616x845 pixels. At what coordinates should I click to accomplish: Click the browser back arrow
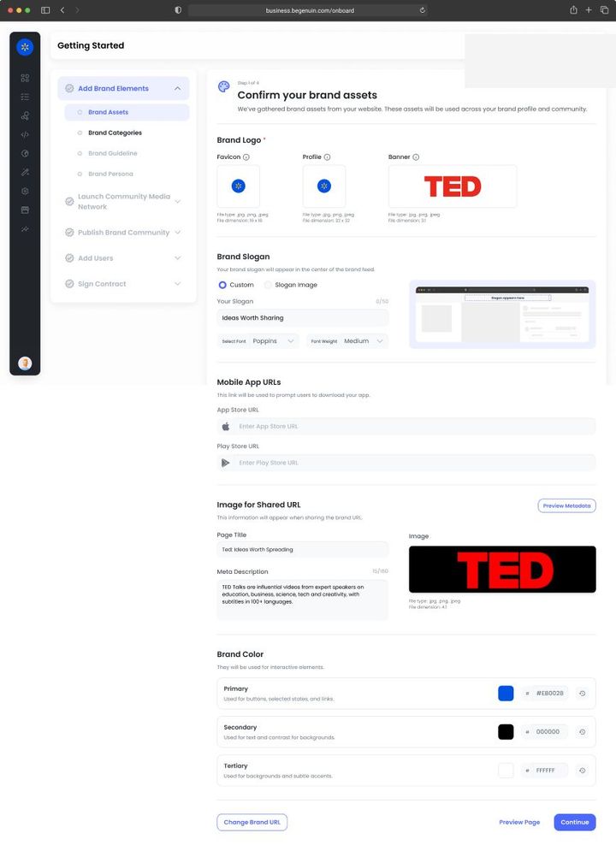click(62, 10)
